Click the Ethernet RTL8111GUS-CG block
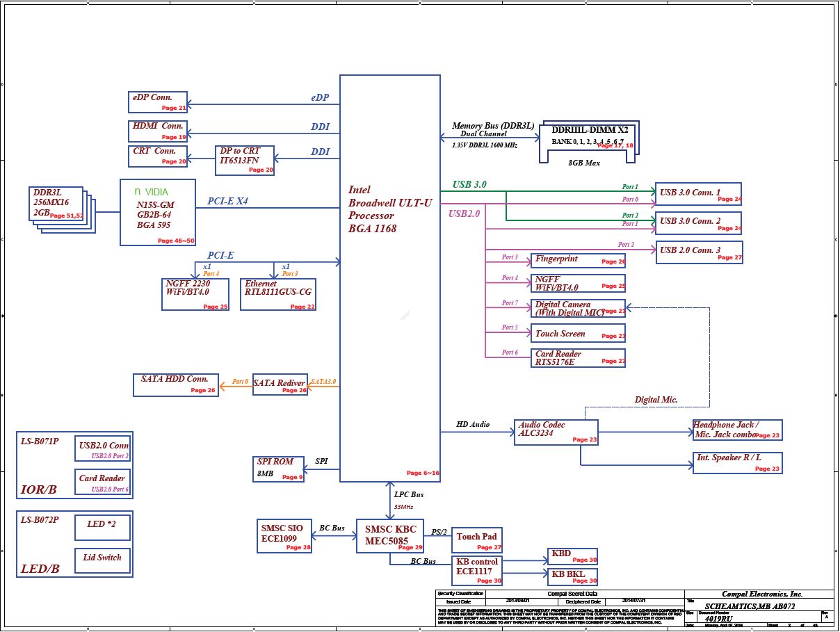 277,294
